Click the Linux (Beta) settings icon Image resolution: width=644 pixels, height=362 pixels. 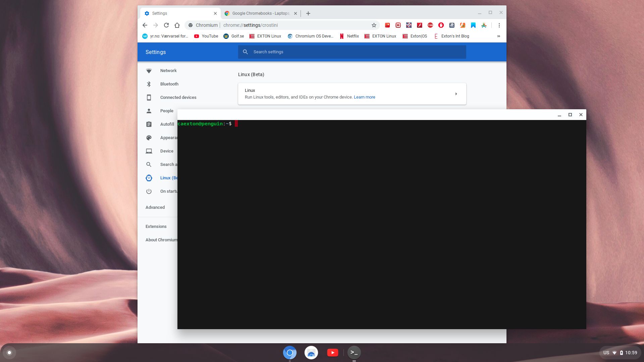(x=149, y=178)
